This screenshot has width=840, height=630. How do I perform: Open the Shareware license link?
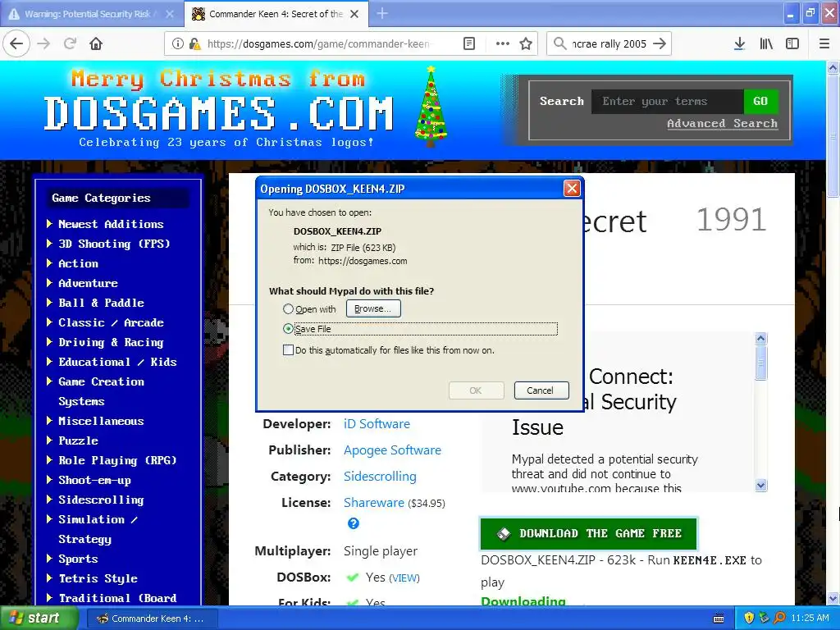pos(374,503)
